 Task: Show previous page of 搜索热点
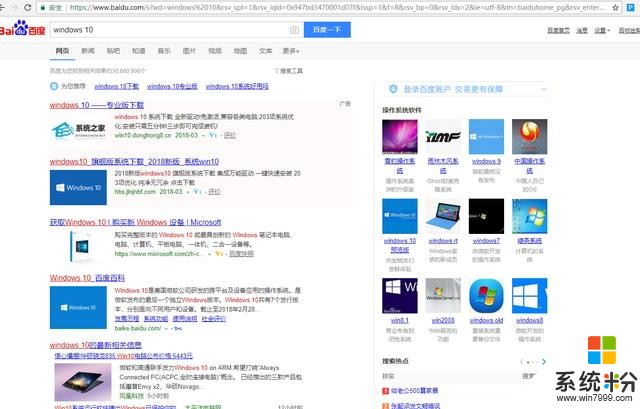coord(521,362)
